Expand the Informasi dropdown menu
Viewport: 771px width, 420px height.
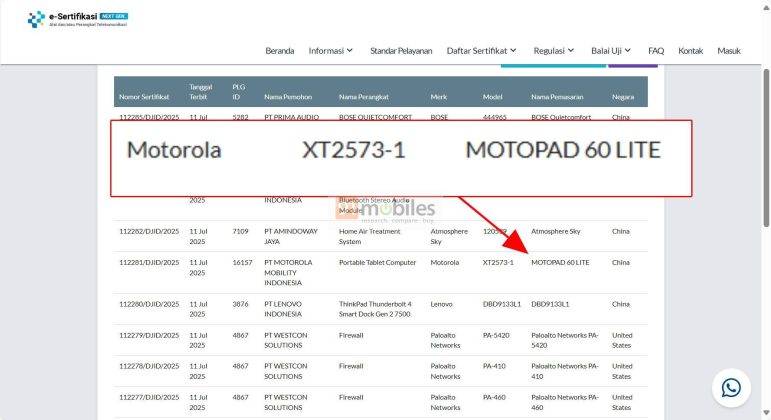330,51
